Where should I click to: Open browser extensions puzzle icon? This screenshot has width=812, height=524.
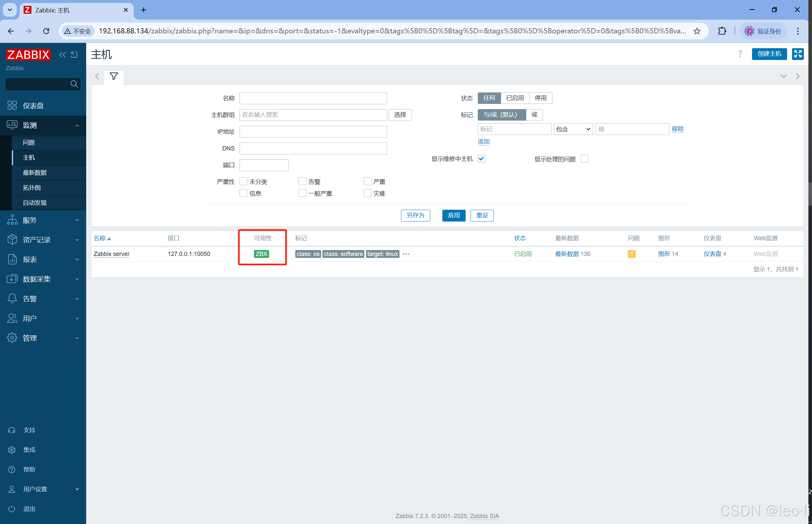coord(722,31)
